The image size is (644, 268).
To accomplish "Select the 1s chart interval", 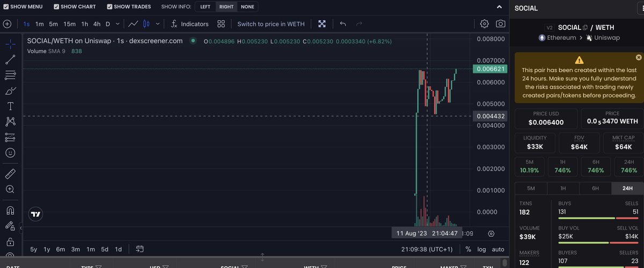I will click(x=27, y=24).
